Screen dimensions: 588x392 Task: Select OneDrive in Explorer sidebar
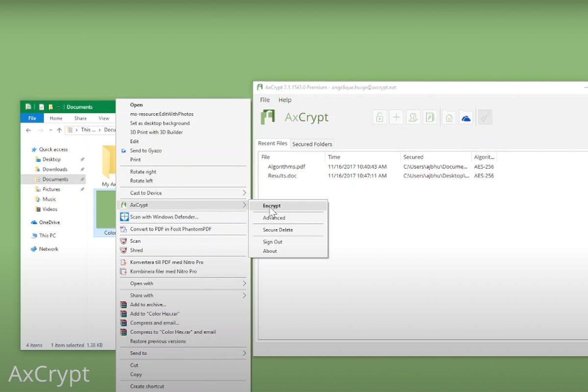click(x=49, y=222)
